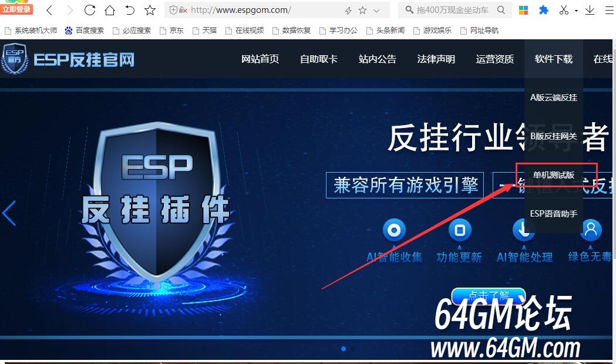Open 法律声明 in the nav bar
This screenshot has height=364, width=616.
coord(436,59)
